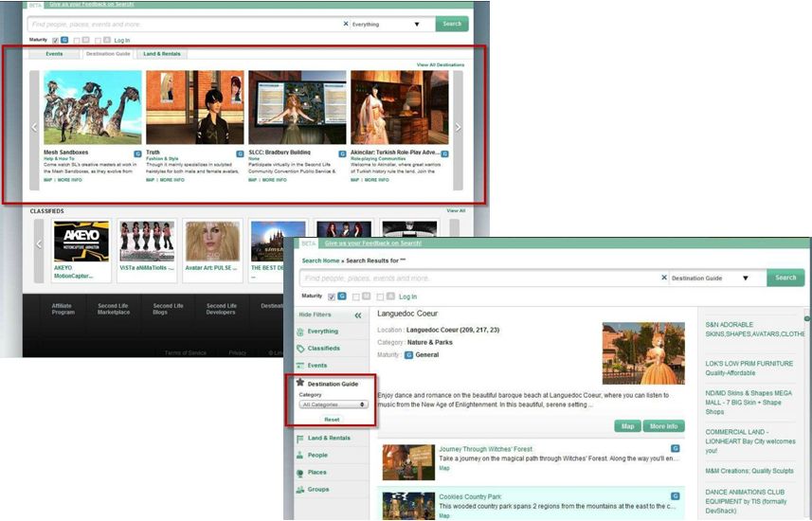Select the Groups filter icon
812x521 pixels.
pyautogui.click(x=300, y=490)
